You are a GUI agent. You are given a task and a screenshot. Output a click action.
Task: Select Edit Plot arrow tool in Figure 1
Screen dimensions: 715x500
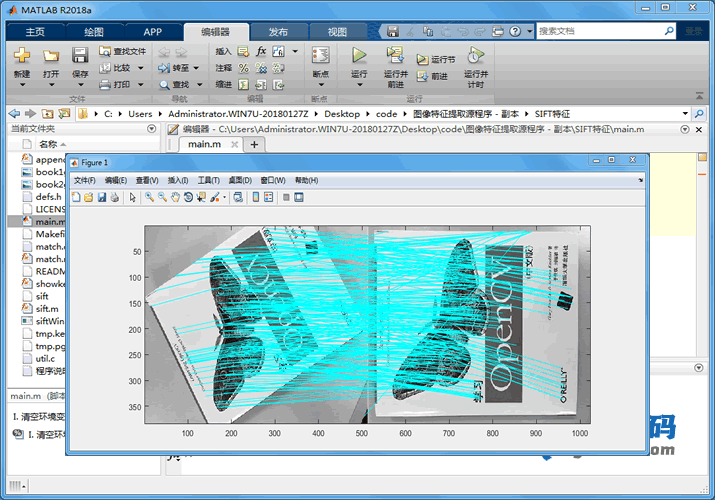tap(132, 197)
